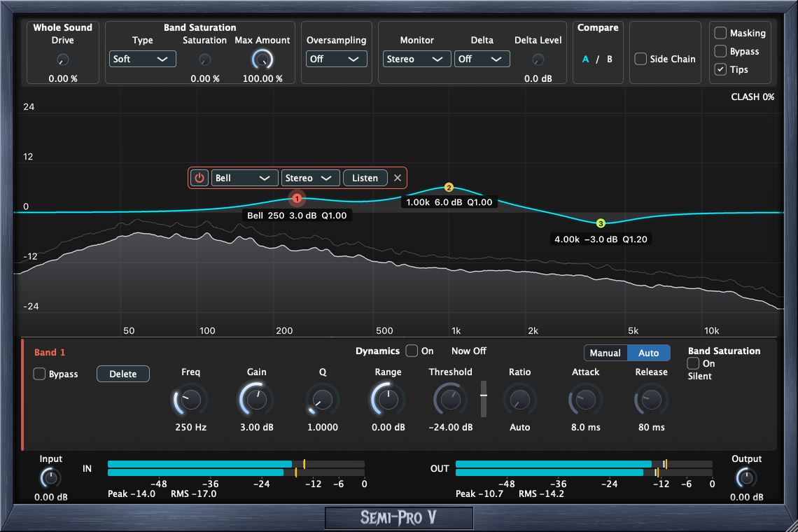Click the band 2 label 1.00k 6.0 dB
Image resolution: width=798 pixels, height=532 pixels.
click(449, 202)
